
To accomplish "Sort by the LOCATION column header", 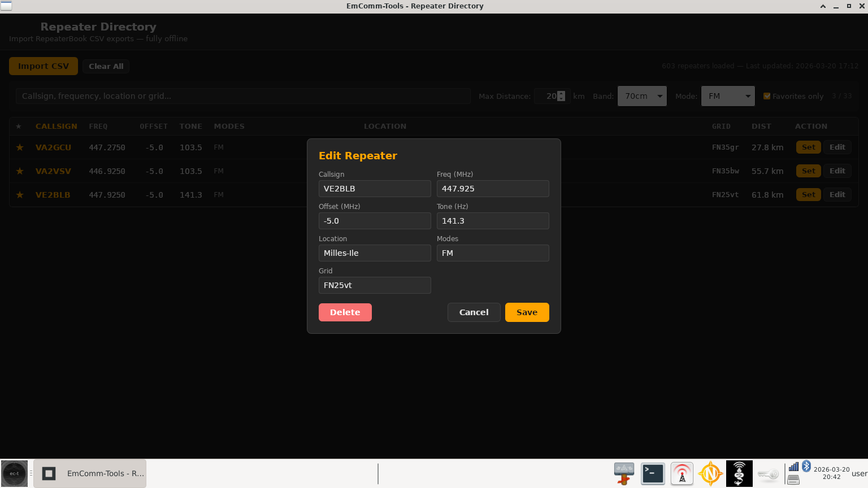I will (x=385, y=127).
